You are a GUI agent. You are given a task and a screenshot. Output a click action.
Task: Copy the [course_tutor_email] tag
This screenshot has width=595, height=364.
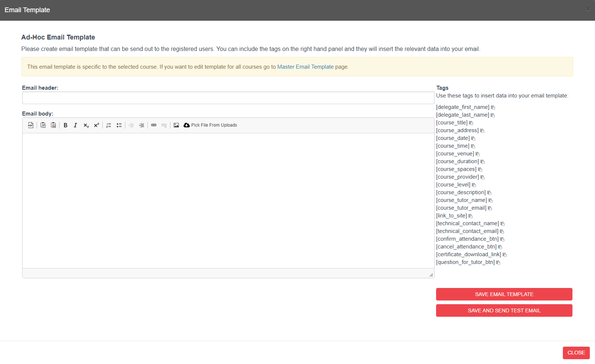point(490,208)
